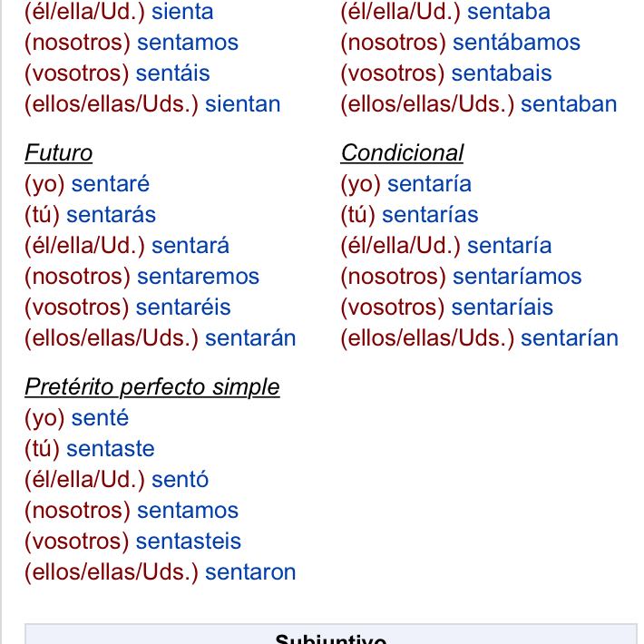Select the "sentaremos" link

(x=198, y=277)
